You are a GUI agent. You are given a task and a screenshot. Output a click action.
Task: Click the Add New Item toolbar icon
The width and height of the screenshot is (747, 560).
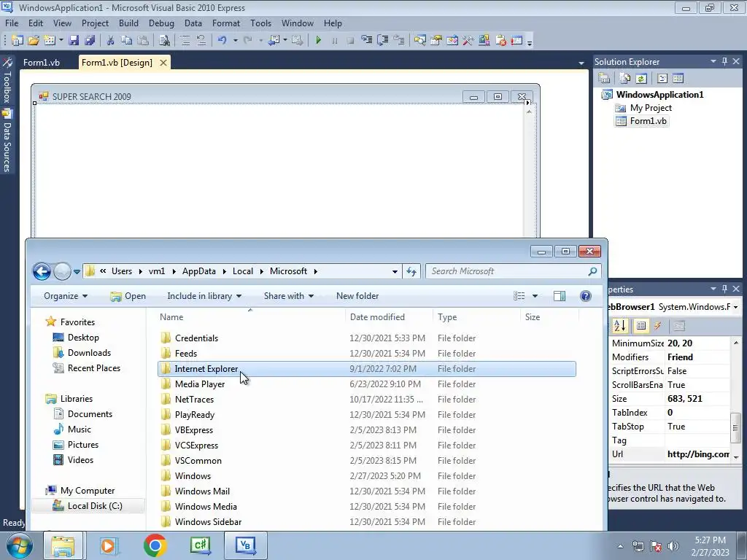(x=50, y=41)
